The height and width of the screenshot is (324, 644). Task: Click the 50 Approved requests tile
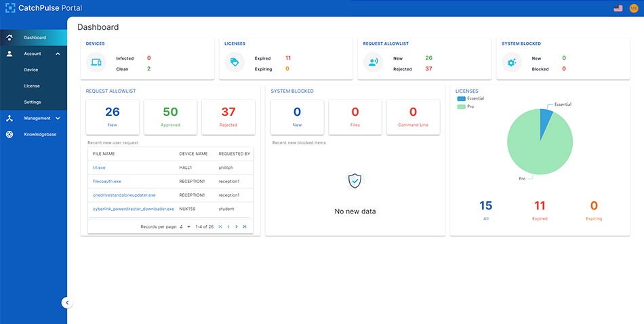(170, 116)
